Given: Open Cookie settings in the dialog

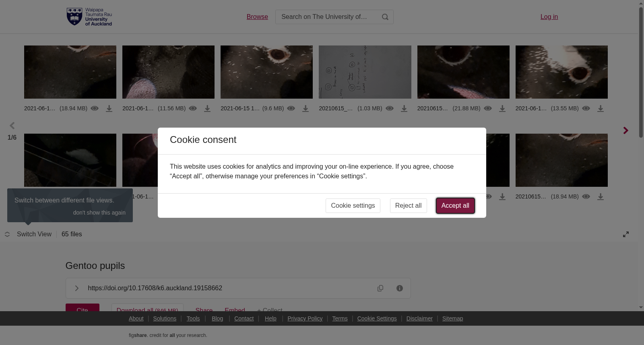Looking at the screenshot, I should tap(353, 206).
